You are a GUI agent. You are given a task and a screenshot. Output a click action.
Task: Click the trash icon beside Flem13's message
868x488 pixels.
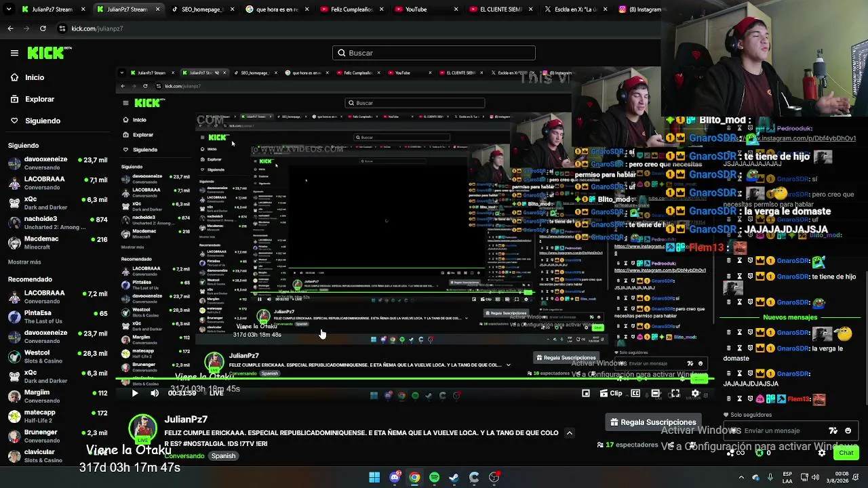(728, 399)
